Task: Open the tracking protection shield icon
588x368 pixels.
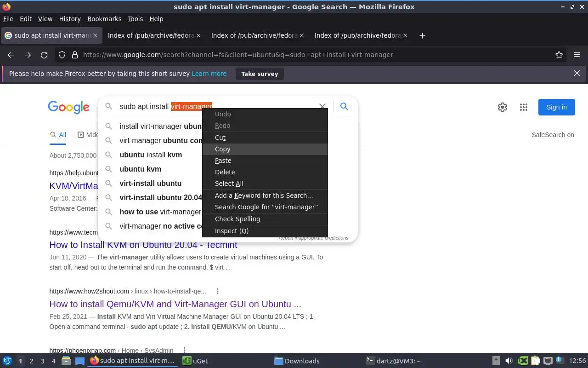Action: [62, 55]
